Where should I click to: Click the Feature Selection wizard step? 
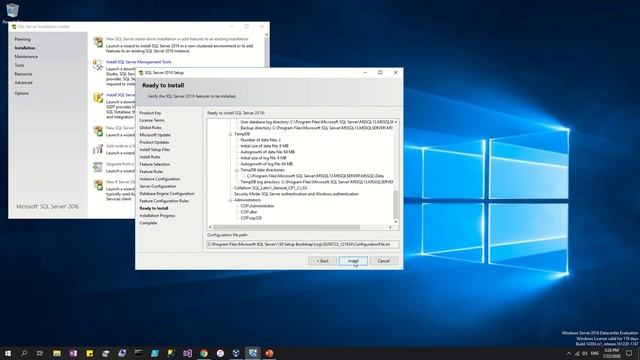pos(154,164)
